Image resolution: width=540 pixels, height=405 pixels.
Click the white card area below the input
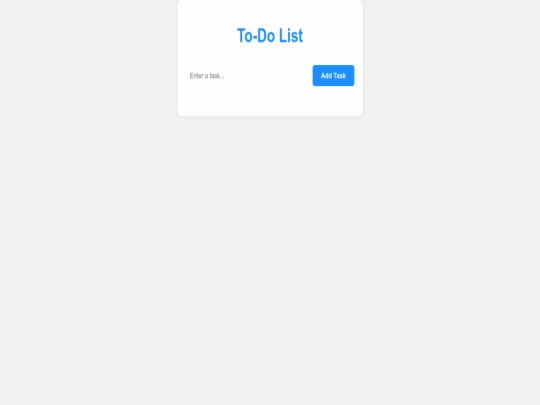270,101
